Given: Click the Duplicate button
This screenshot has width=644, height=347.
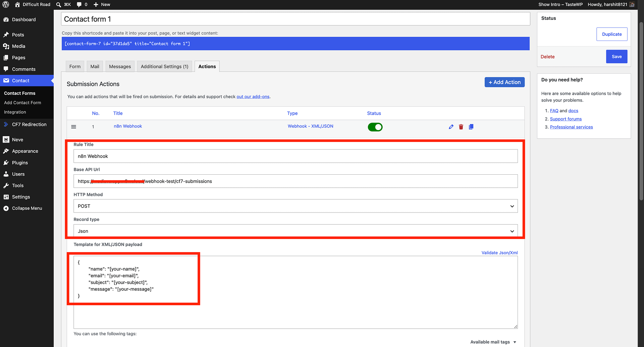Looking at the screenshot, I should [612, 34].
